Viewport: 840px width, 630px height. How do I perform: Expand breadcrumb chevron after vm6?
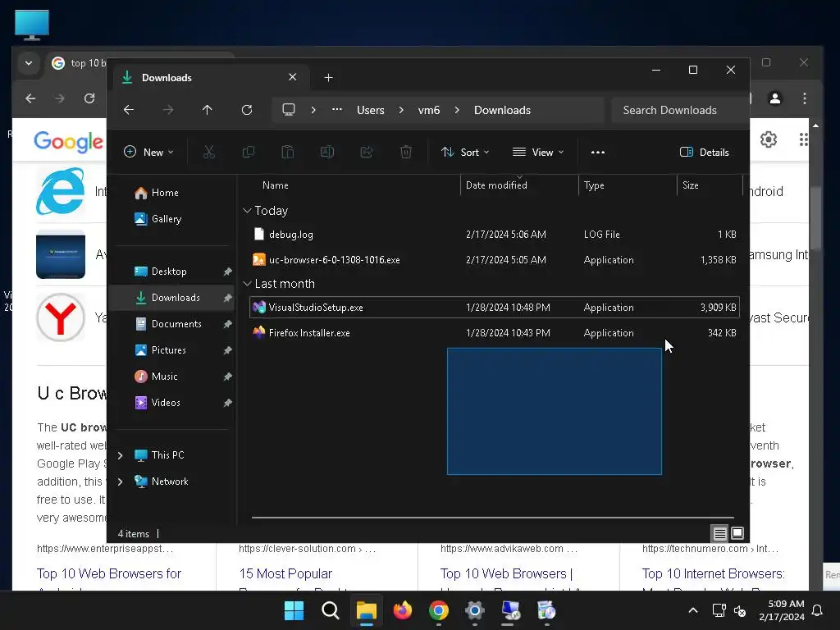(457, 110)
